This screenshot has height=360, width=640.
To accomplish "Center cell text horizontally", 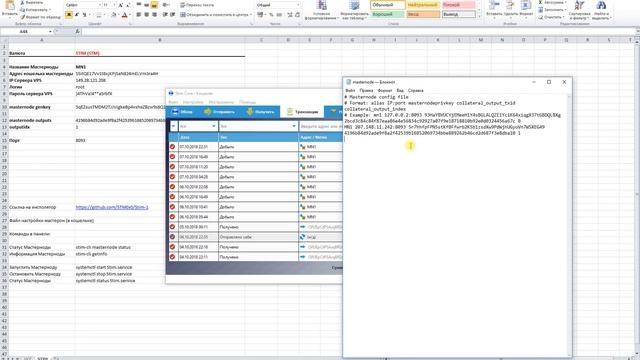I will [147, 15].
